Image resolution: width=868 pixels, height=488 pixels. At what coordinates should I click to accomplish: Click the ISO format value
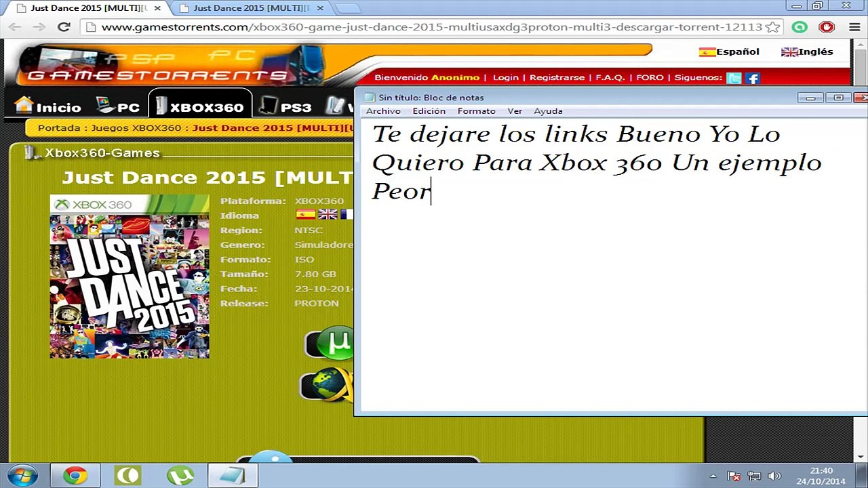pos(304,259)
